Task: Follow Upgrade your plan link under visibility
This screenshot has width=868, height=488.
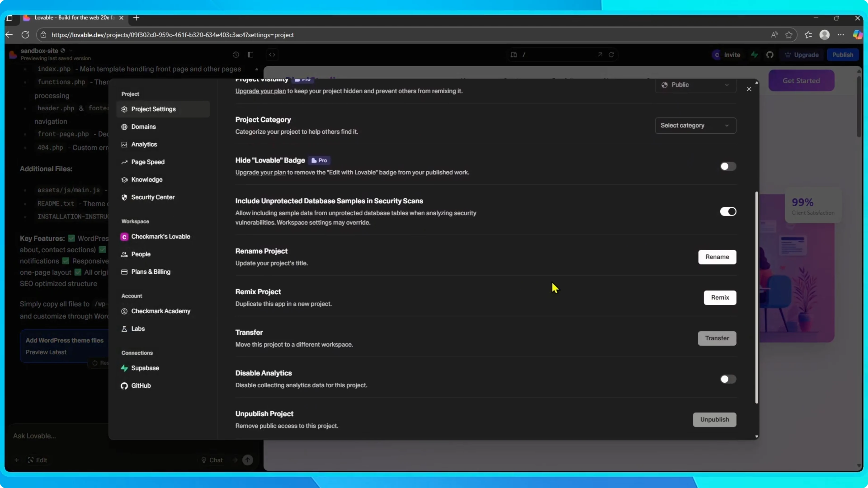Action: tap(260, 91)
